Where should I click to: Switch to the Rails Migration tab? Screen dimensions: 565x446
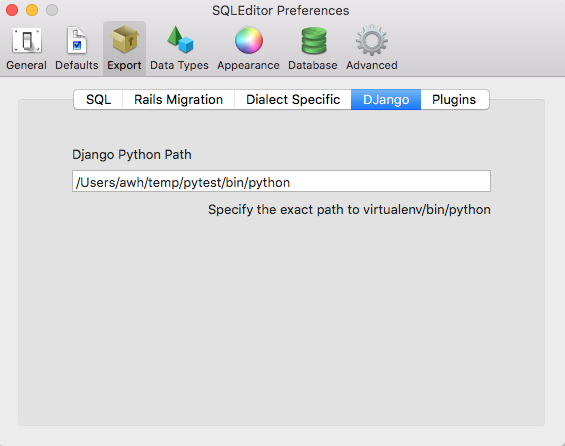[178, 99]
